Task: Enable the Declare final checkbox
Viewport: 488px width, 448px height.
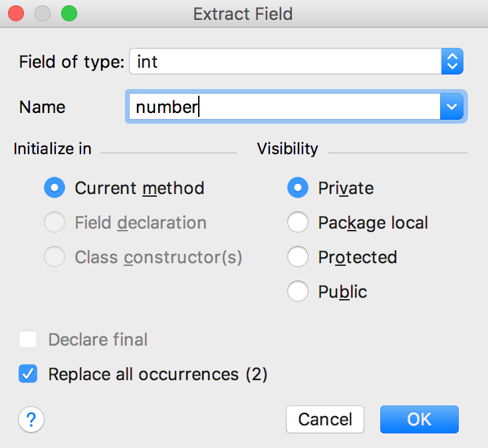Action: [x=28, y=339]
